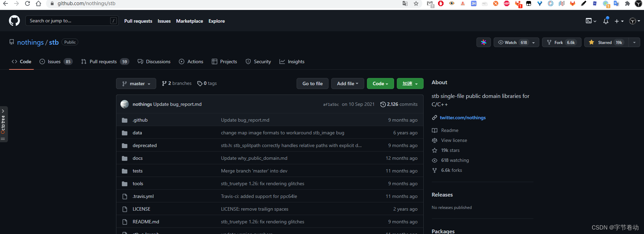Viewport: 644px width, 234px height.
Task: Open the Actions tab
Action: pos(191,62)
